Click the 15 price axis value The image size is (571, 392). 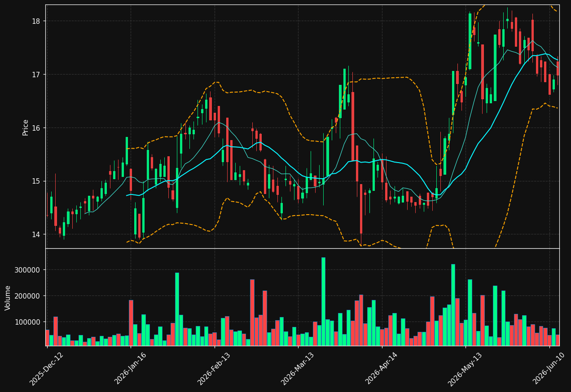pyautogui.click(x=36, y=181)
